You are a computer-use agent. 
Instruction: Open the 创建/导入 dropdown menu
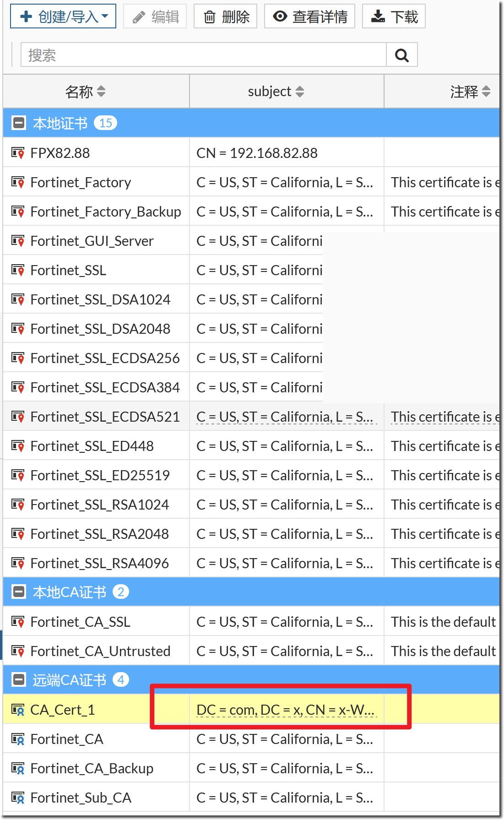63,16
